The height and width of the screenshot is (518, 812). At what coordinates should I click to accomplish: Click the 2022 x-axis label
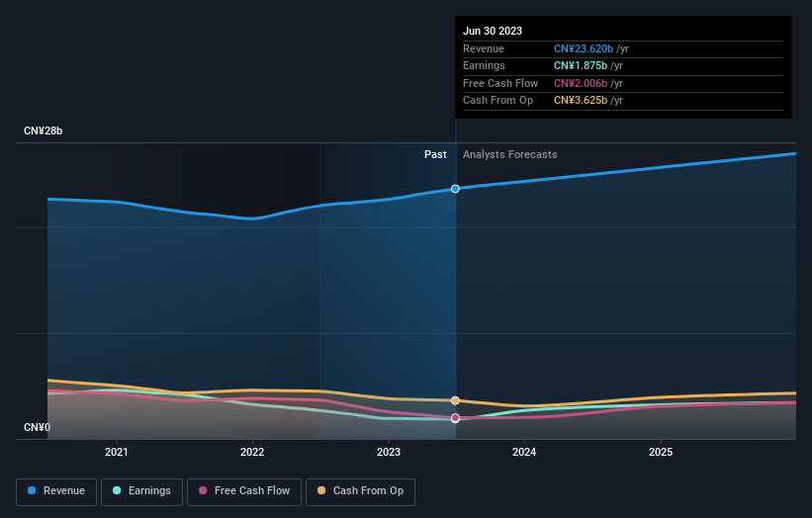(x=252, y=453)
